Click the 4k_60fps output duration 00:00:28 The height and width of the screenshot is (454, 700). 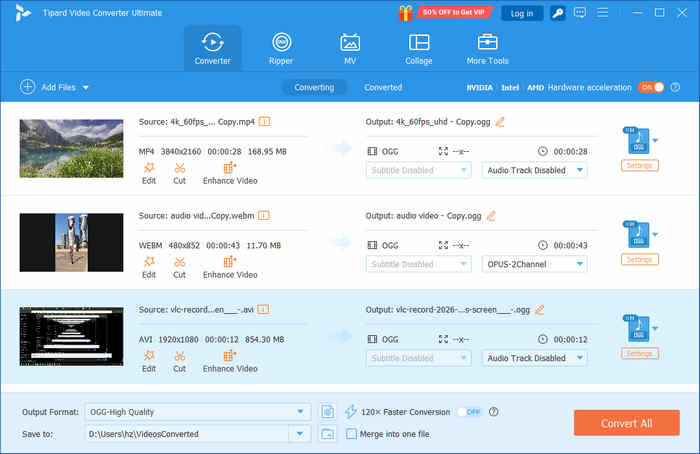pos(570,151)
